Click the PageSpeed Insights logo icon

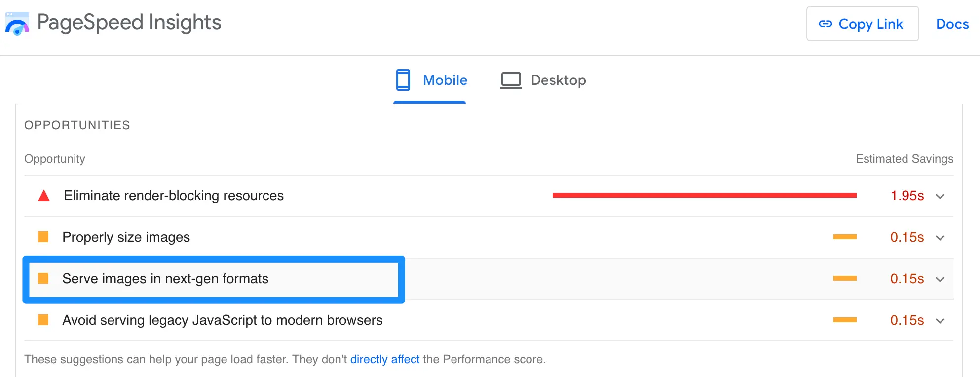tap(17, 23)
